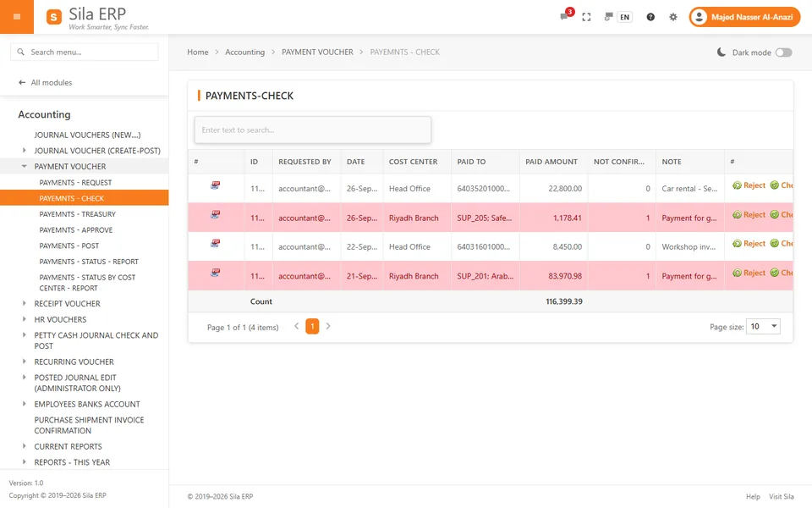Go to Accounting breadcrumb
The image size is (812, 508).
coord(245,52)
